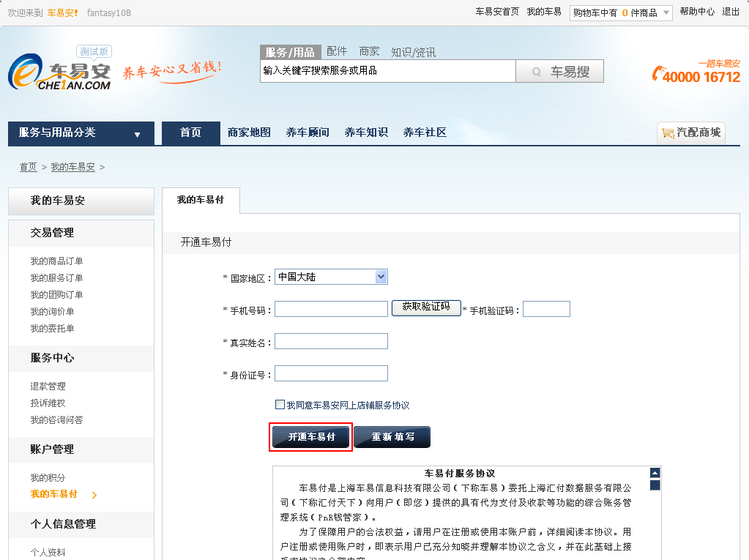Focus the 身份证号 text field
Viewport: 749px width, 560px height.
coord(331,374)
